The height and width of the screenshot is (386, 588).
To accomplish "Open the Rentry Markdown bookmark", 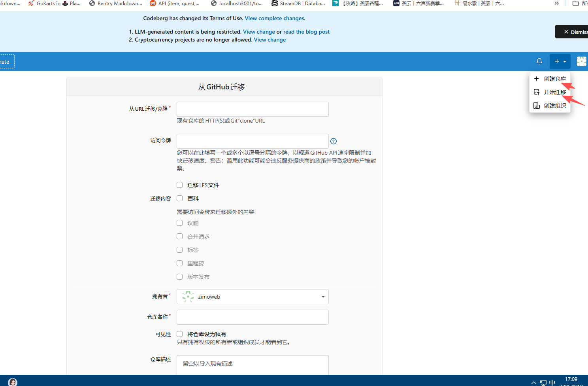I will 115,4.
